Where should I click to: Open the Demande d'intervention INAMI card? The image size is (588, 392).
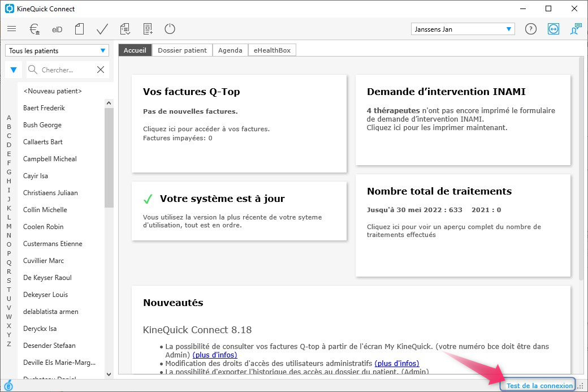463,120
